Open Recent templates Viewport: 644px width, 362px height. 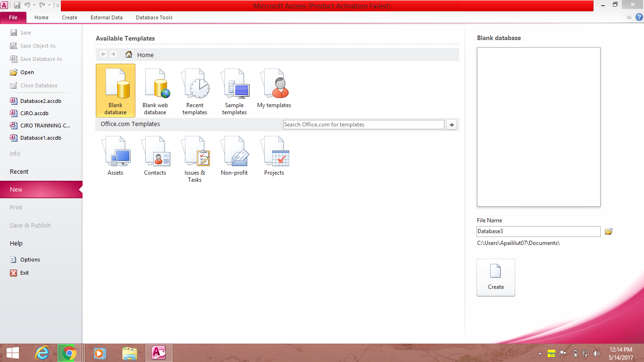click(195, 91)
